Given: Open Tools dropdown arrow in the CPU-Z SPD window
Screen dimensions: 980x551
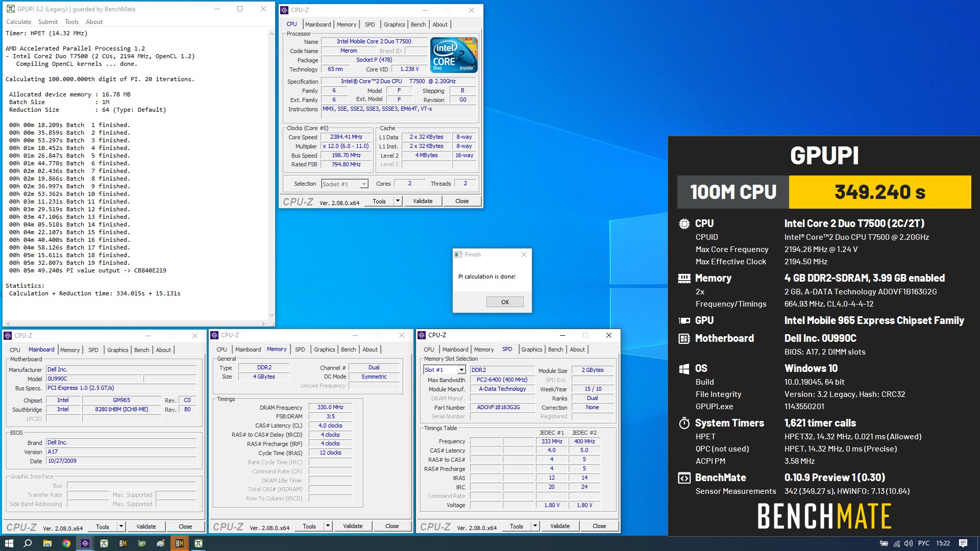Looking at the screenshot, I should pyautogui.click(x=535, y=526).
